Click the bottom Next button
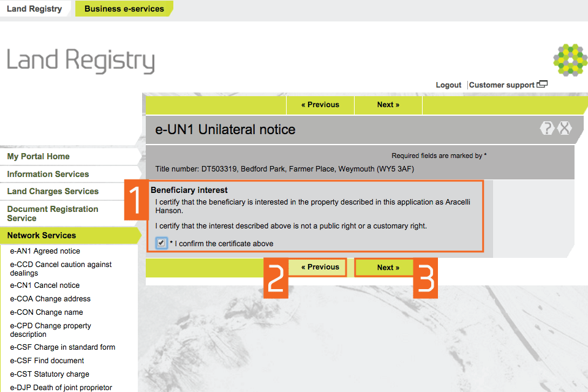 click(x=388, y=268)
